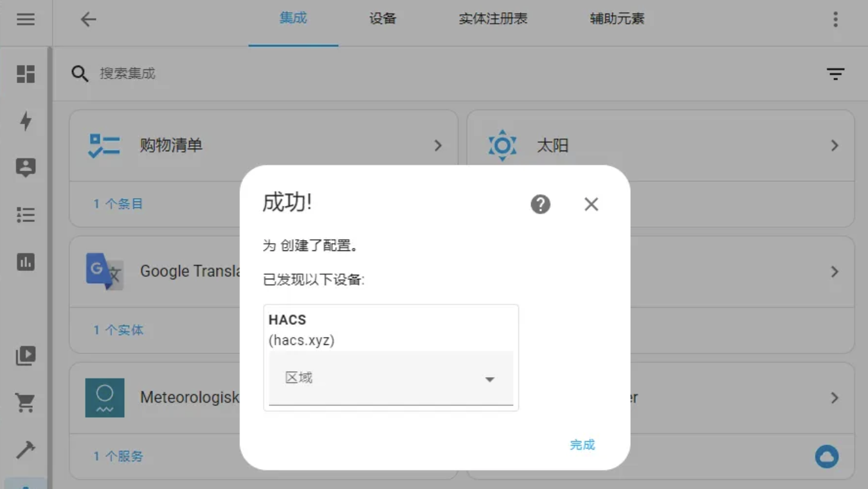Switch to the 辅助元素 tab
Viewport: 868px width, 489px height.
(x=617, y=19)
